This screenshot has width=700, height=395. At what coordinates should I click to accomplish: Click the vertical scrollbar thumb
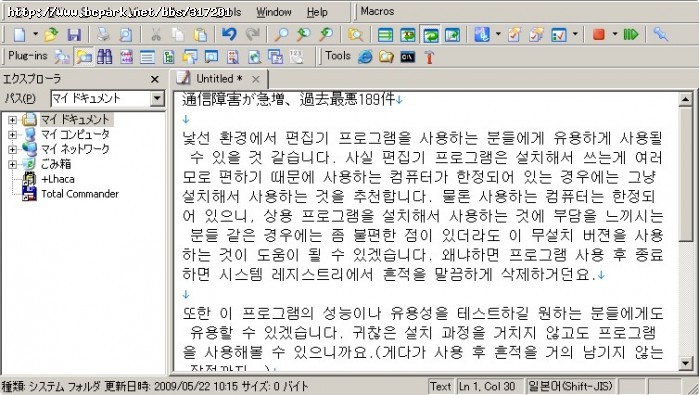[686, 174]
